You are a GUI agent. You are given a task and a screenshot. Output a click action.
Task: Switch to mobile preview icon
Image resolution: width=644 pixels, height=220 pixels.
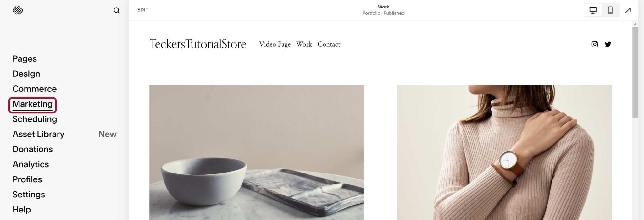click(610, 10)
